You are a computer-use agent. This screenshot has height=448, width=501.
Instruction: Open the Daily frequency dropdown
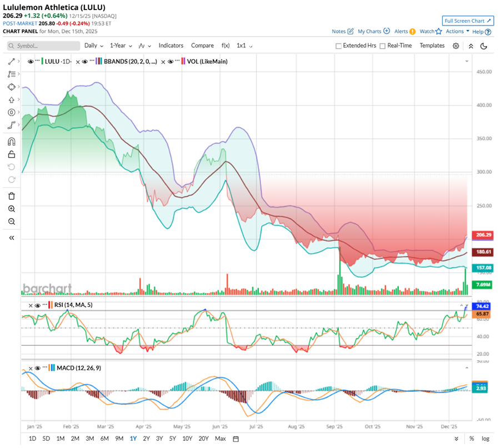coord(94,46)
